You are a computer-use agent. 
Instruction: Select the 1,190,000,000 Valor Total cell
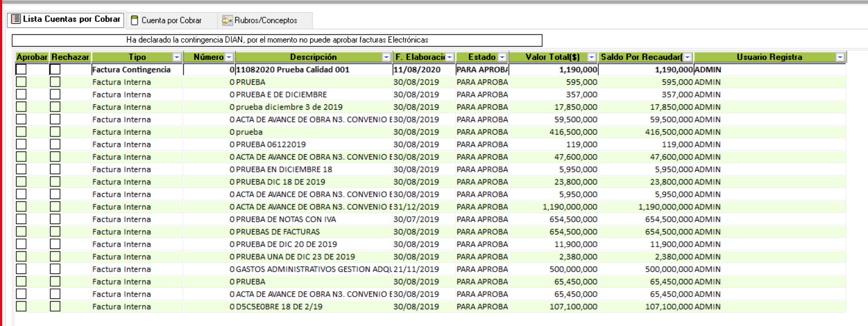pyautogui.click(x=554, y=206)
